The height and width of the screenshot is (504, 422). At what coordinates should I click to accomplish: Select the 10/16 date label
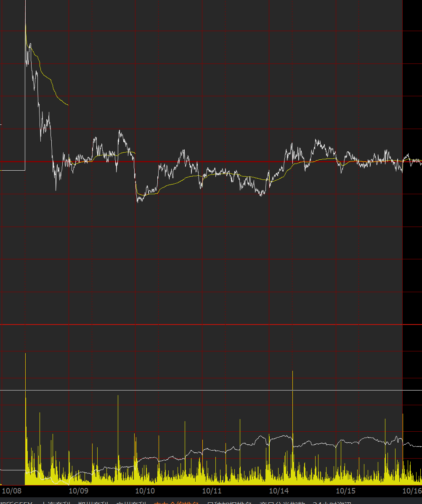pyautogui.click(x=412, y=491)
